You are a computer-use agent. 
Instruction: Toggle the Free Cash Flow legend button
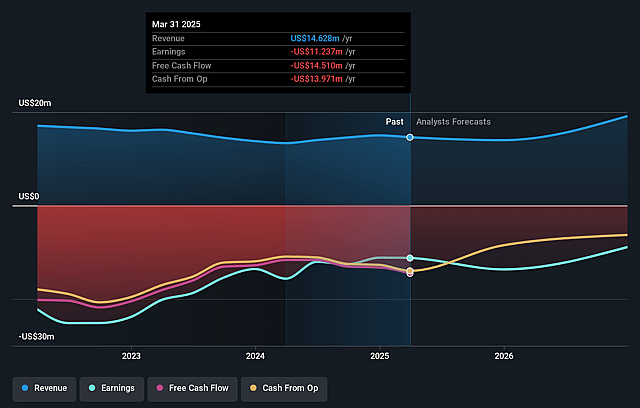pos(192,388)
